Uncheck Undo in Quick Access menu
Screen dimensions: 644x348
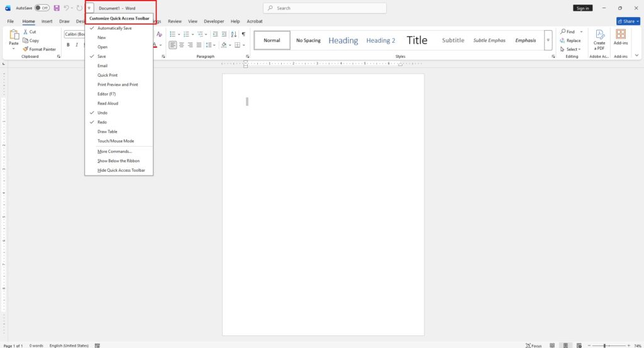pyautogui.click(x=119, y=113)
